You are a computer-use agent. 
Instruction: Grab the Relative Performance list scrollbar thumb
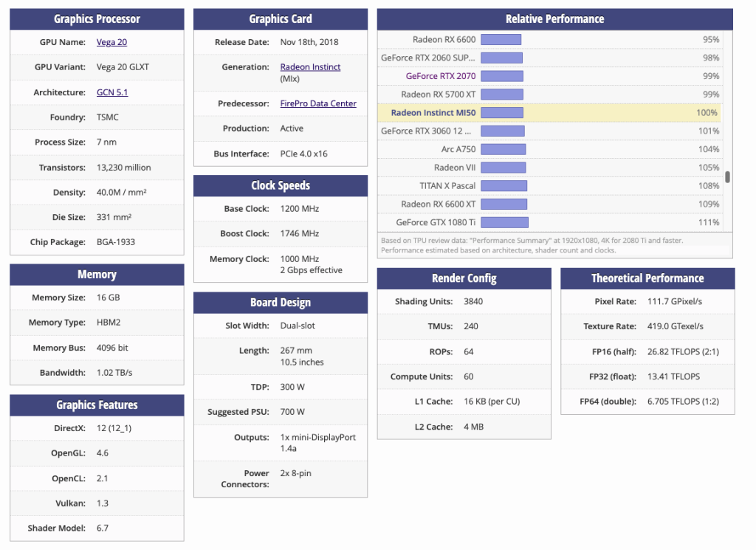click(x=727, y=177)
